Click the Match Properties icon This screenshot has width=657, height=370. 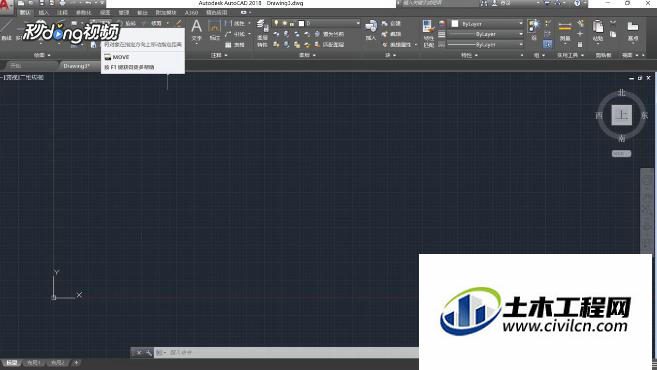point(428,33)
